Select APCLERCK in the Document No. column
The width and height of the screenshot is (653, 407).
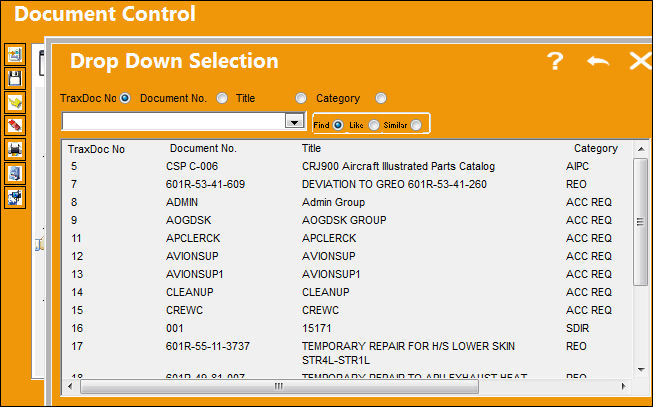click(193, 238)
